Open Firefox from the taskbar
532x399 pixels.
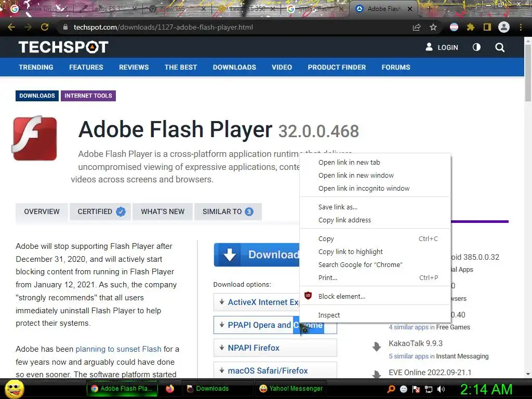coord(170,389)
